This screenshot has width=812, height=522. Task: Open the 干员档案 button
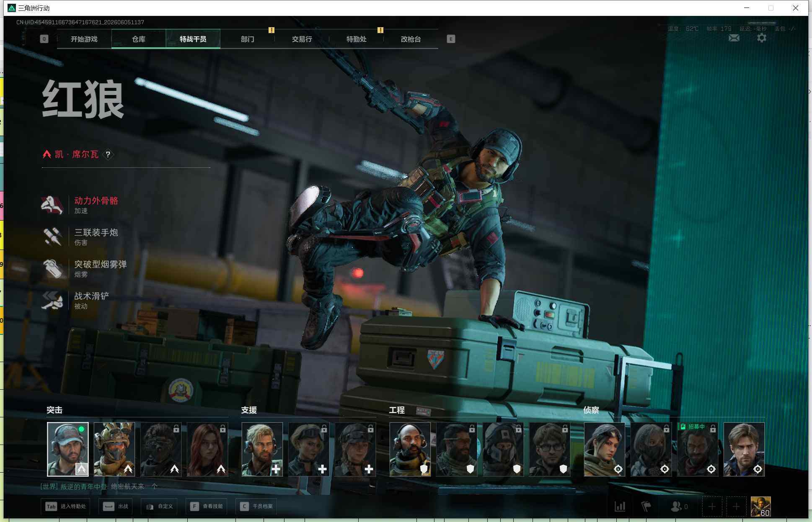click(256, 507)
